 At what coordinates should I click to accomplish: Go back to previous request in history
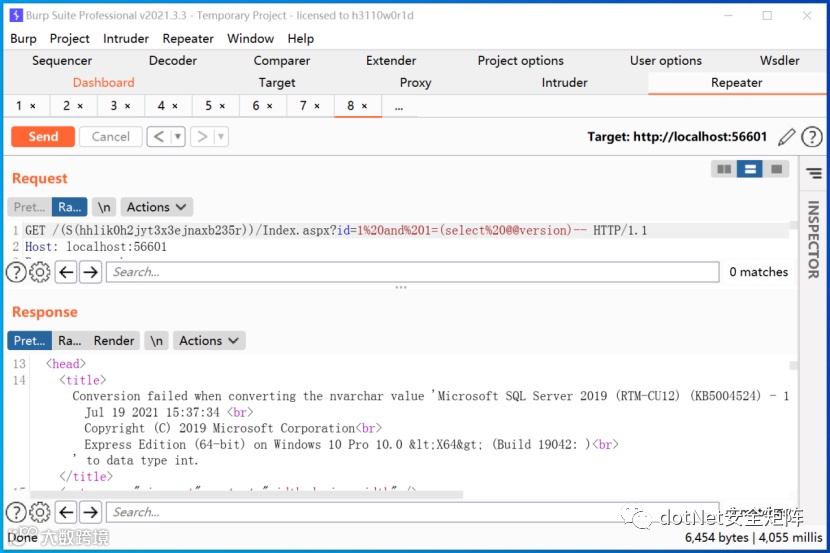tap(159, 137)
